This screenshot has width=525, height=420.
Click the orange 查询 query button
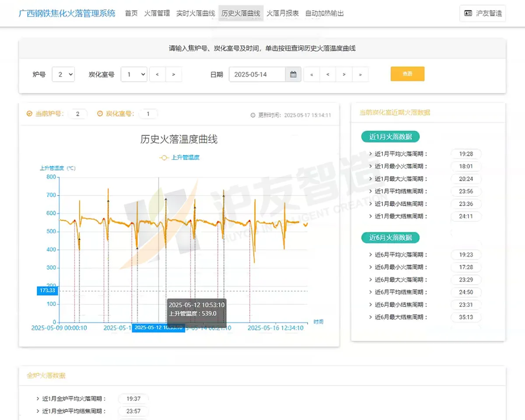[407, 74]
